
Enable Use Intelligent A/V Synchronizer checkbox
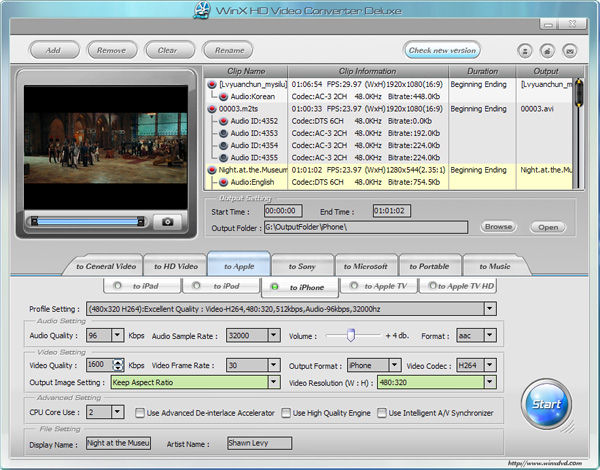[382, 413]
